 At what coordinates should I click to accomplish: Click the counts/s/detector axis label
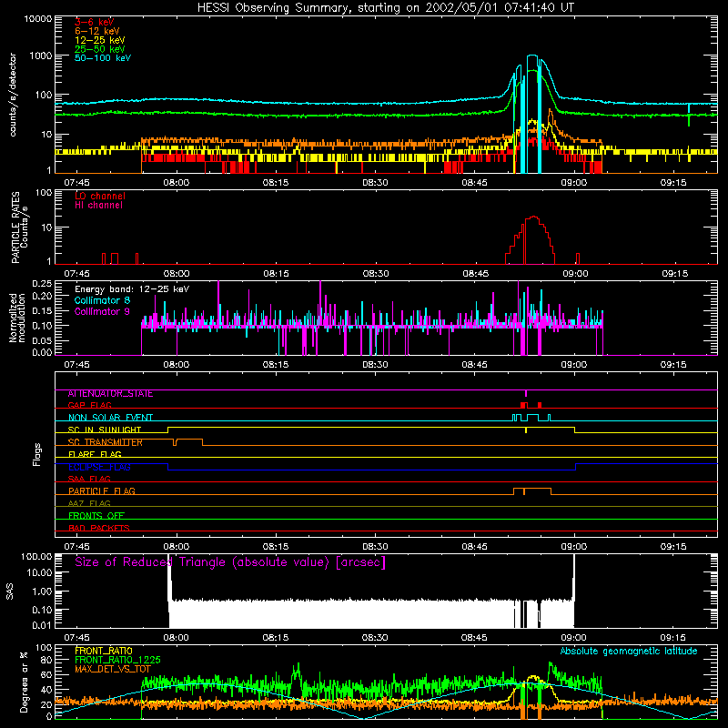click(13, 95)
